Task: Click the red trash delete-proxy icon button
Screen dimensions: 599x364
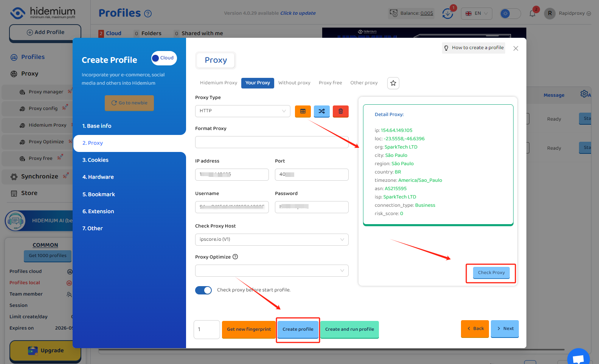Action: coord(341,111)
